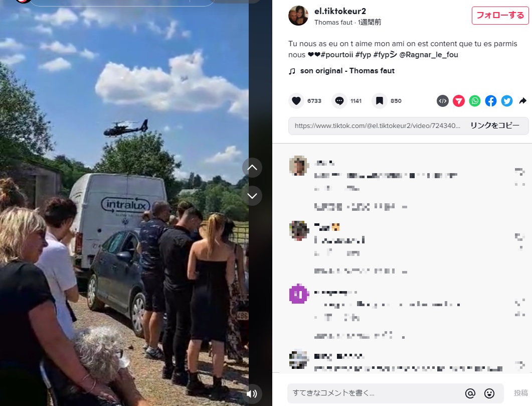This screenshot has width=532, height=406.
Task: Share video to WhatsApp
Action: tap(475, 101)
